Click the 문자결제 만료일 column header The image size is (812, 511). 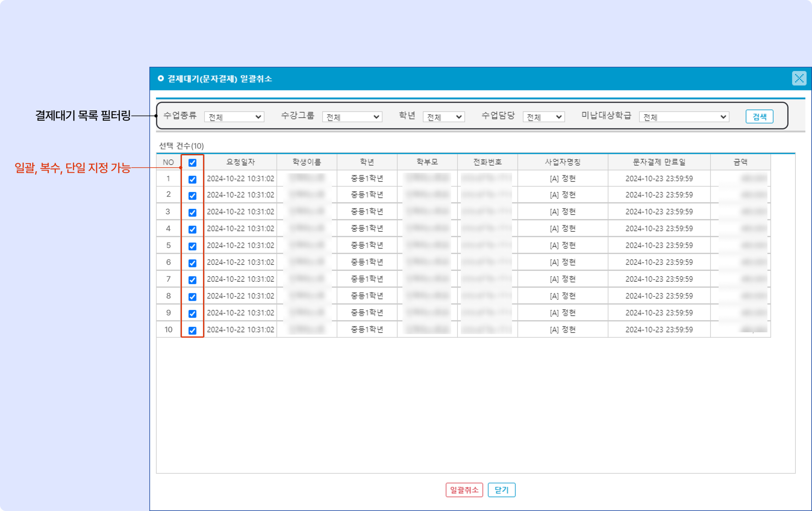[x=659, y=162]
